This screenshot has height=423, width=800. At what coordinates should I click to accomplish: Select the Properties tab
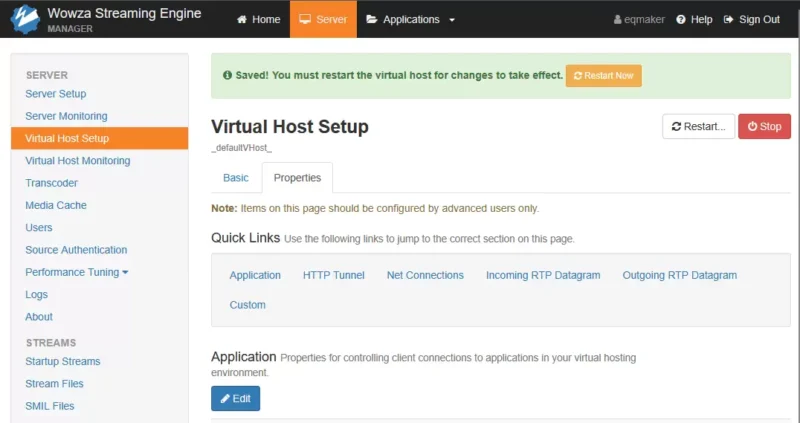coord(297,178)
